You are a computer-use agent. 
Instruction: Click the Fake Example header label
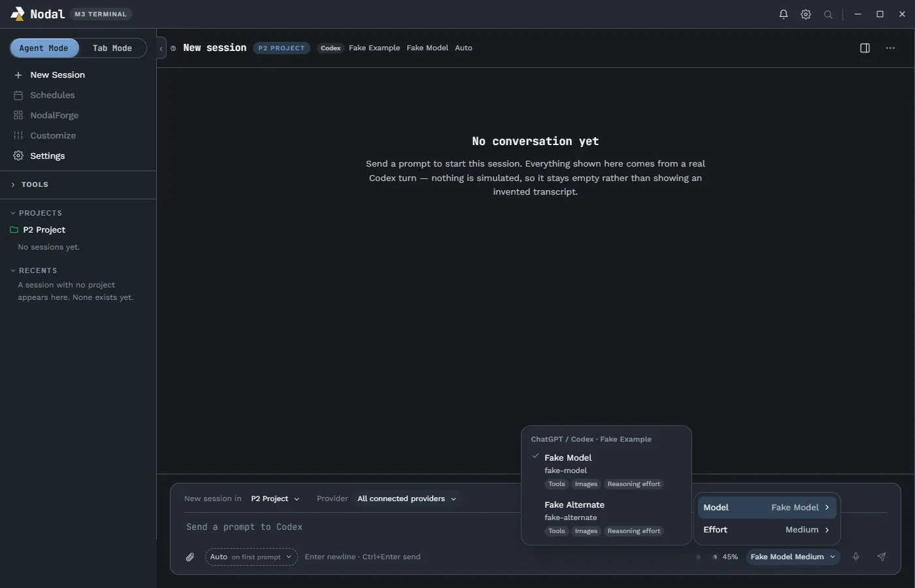pos(374,48)
